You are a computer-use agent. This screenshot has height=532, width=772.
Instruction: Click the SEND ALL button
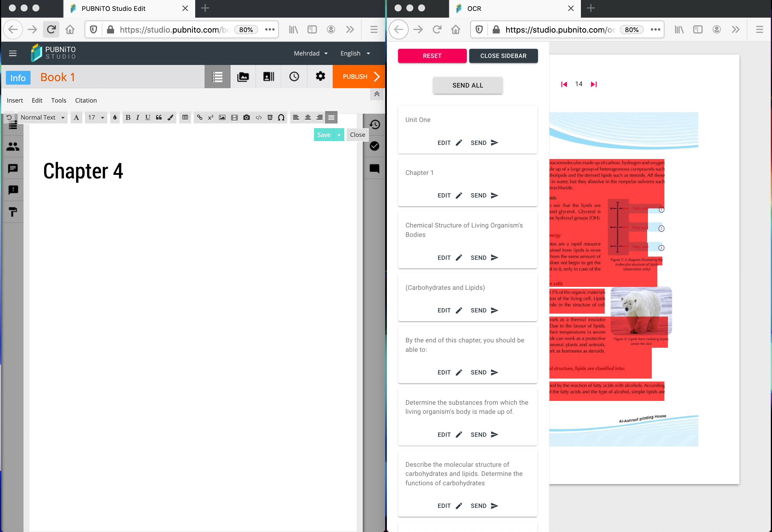coord(468,85)
